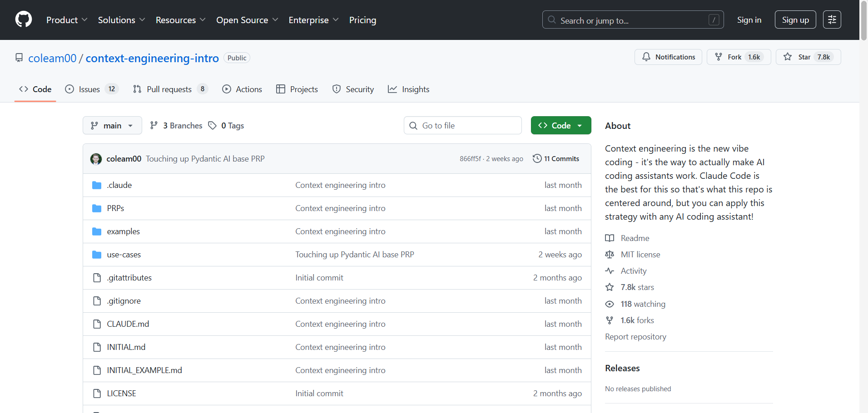Expand the Open Source menu

point(247,20)
